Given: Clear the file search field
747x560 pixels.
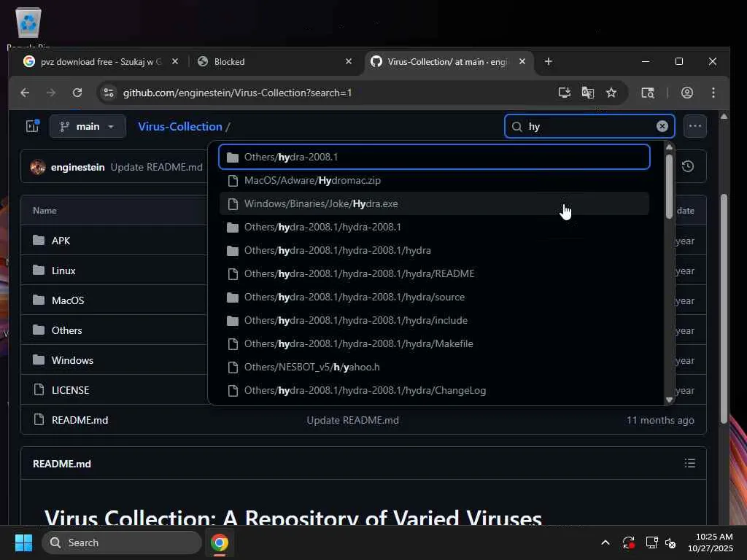Looking at the screenshot, I should point(662,126).
